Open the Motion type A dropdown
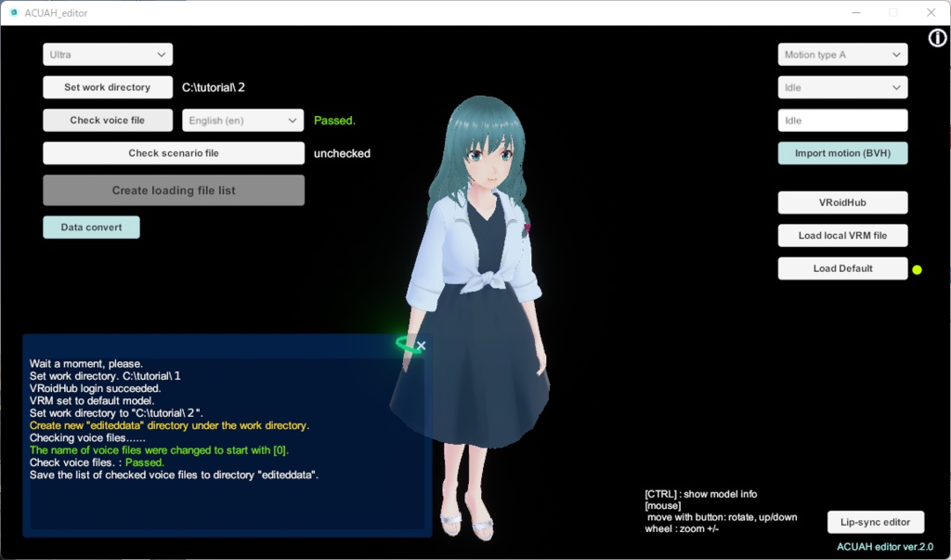This screenshot has width=951, height=560. point(841,54)
